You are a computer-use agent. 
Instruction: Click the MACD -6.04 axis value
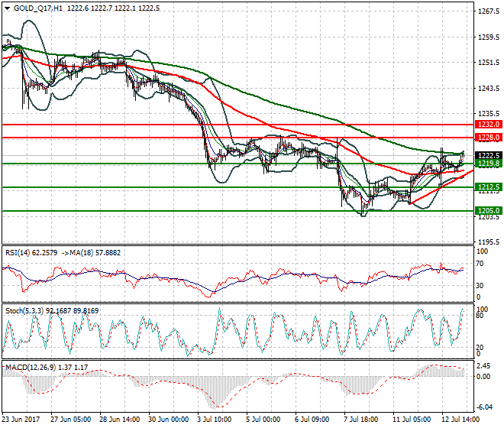point(484,407)
